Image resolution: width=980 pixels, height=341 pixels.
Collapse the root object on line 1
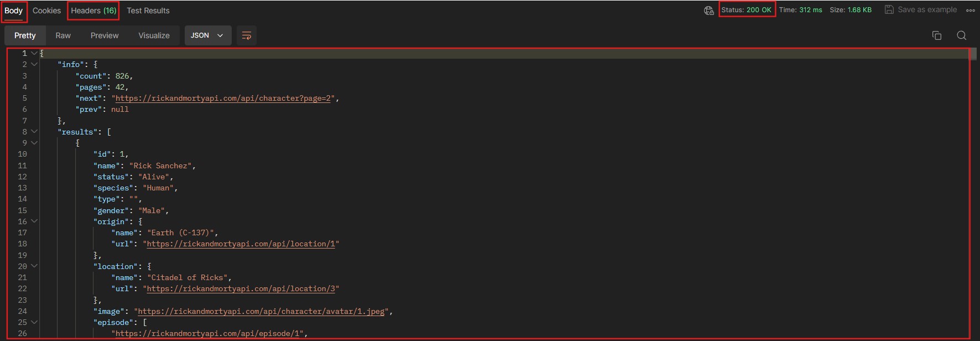coord(34,53)
